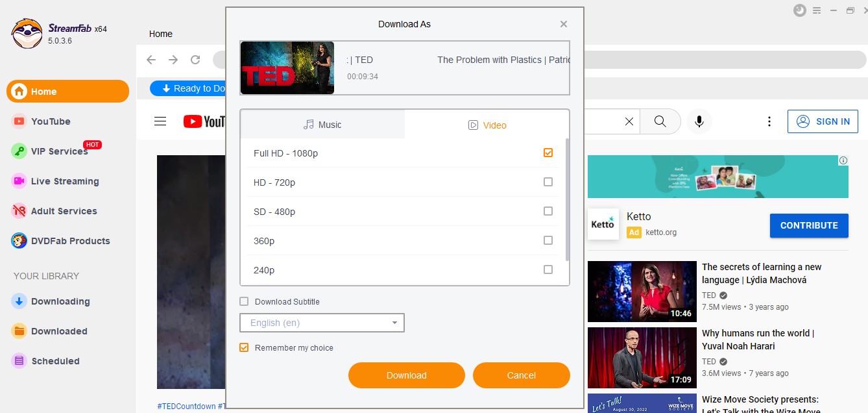Click the TED video thumbnail in dialog
The width and height of the screenshot is (868, 413).
pos(287,68)
